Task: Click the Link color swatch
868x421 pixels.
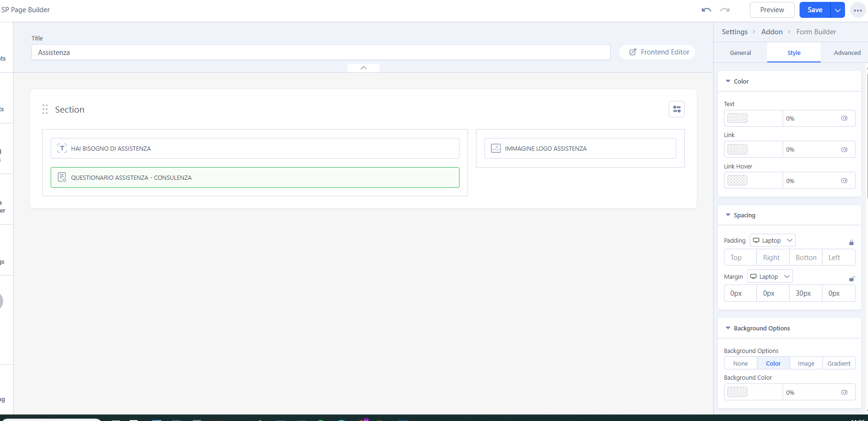Action: coord(737,149)
